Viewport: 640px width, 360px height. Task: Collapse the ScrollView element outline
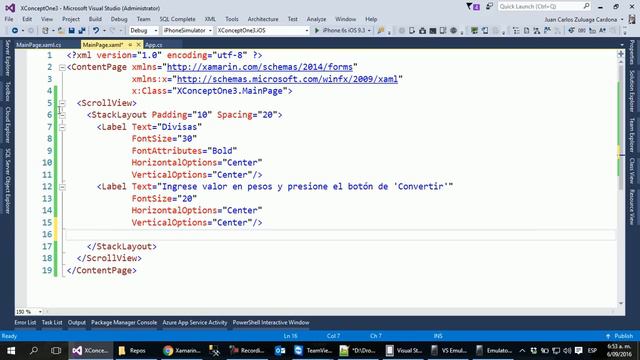point(62,103)
